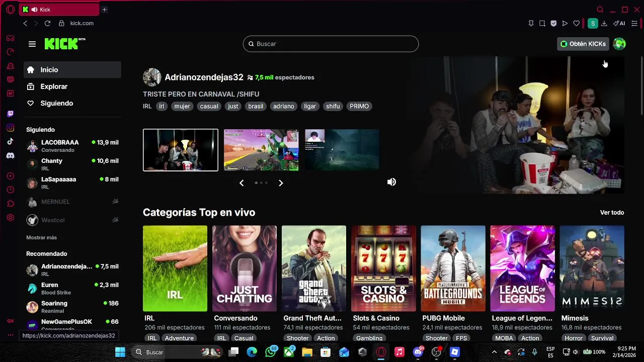Take a snapshot with the capture icon
Viewport: 644px width, 362px height.
click(542, 23)
